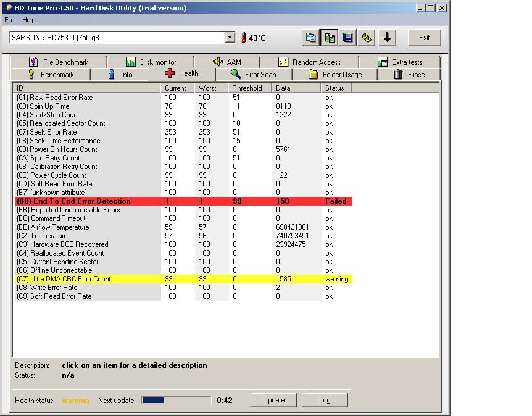Select the (07) Seek Error Rate row
Screen dimensions: 532x416
click(184, 132)
